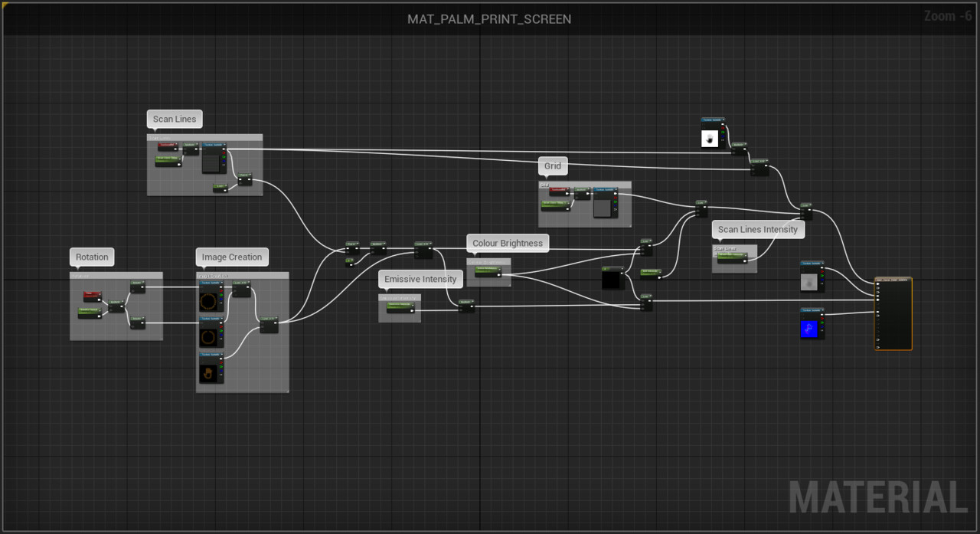Select the green parameter node in Rotation box
The image size is (980, 534).
pos(90,312)
